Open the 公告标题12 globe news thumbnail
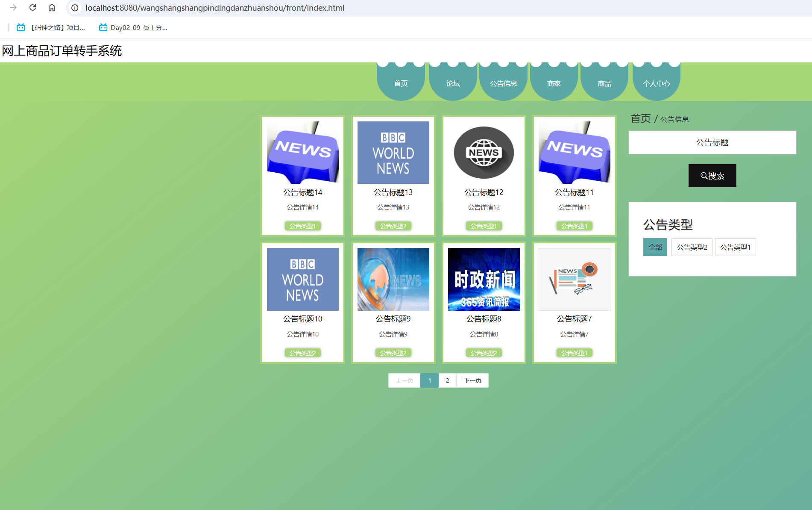 pos(484,153)
